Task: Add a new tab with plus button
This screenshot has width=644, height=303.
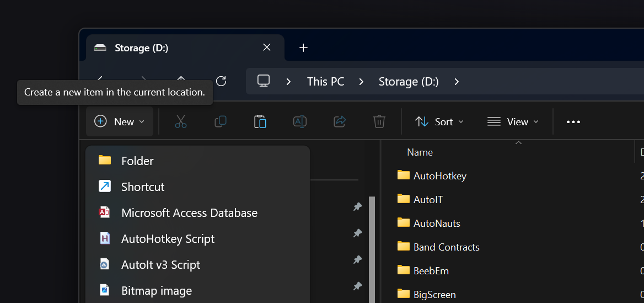Action: coord(303,47)
